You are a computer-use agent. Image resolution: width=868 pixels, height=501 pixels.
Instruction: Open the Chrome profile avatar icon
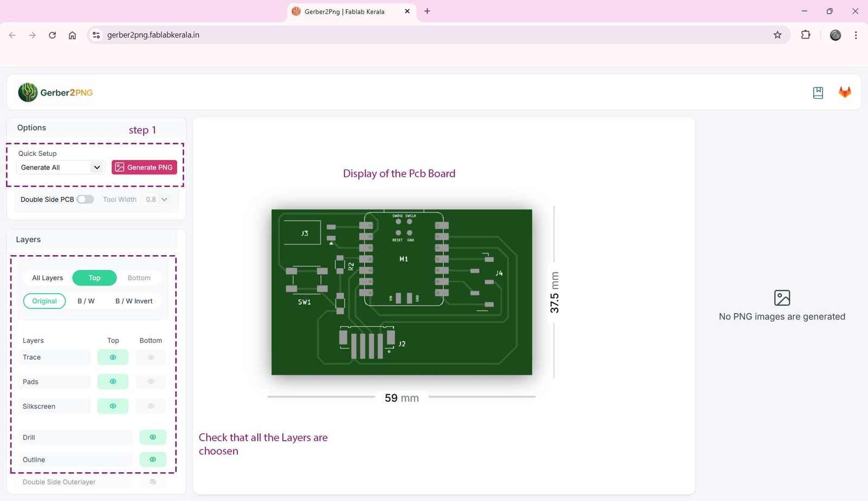pos(835,35)
